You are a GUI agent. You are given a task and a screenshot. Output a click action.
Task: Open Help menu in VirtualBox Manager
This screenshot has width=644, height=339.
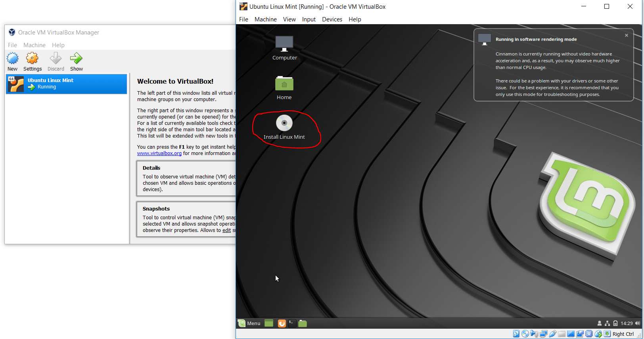[x=58, y=45]
